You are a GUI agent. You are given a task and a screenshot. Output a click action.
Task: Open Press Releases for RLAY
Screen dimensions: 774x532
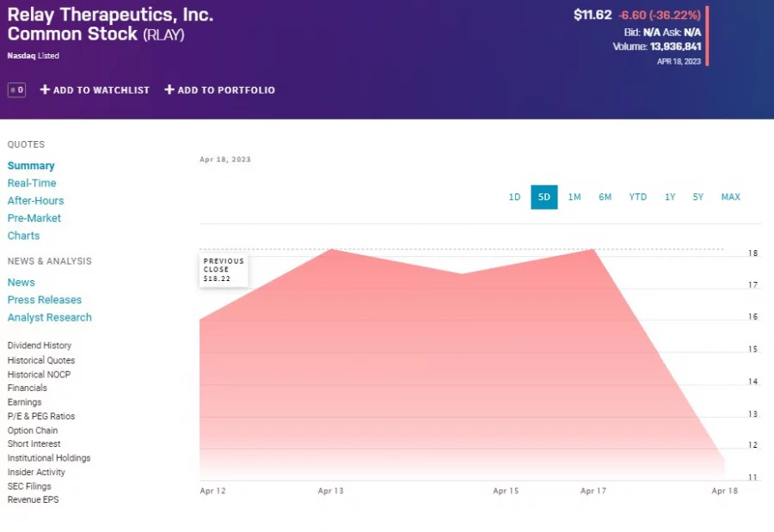tap(44, 299)
